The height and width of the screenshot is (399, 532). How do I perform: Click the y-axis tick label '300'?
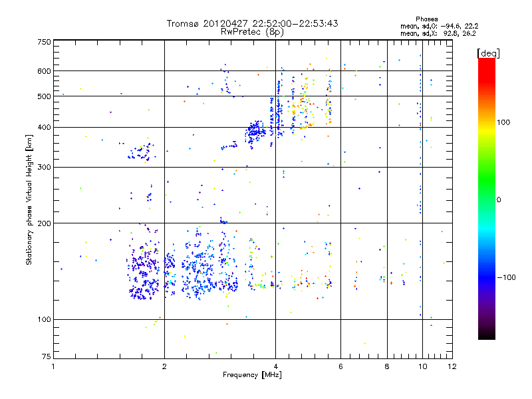[44, 168]
